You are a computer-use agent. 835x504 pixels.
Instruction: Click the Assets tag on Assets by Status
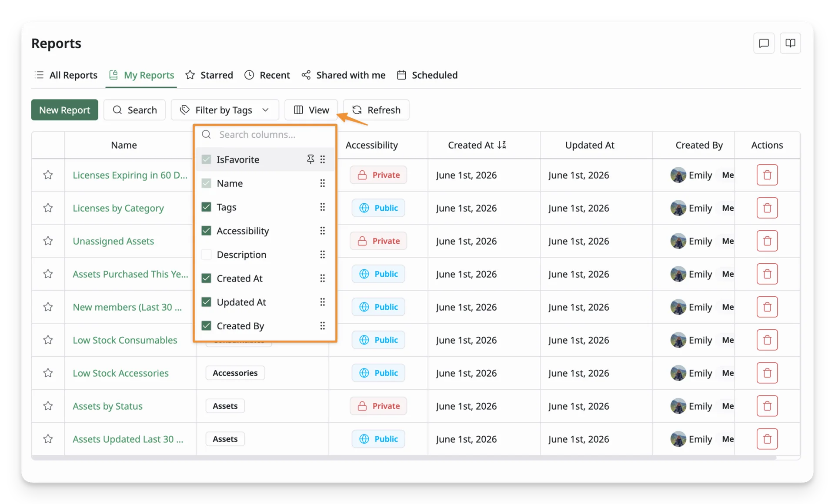coord(225,406)
